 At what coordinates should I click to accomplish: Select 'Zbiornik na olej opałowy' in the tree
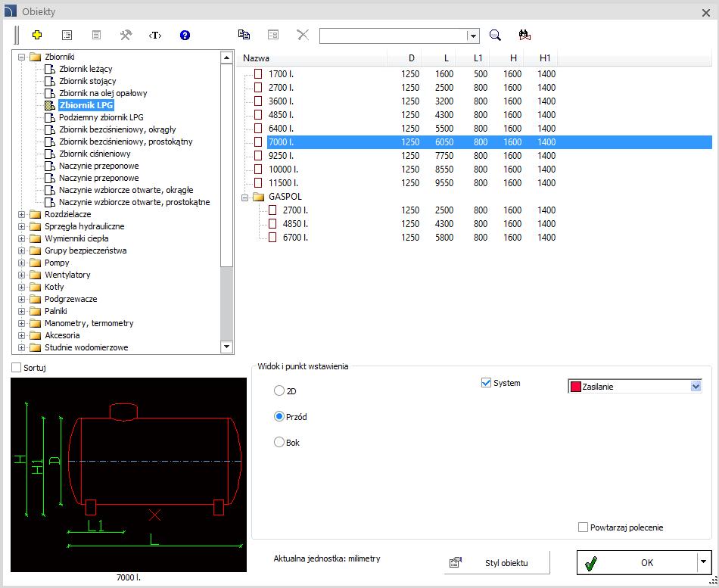pos(103,93)
